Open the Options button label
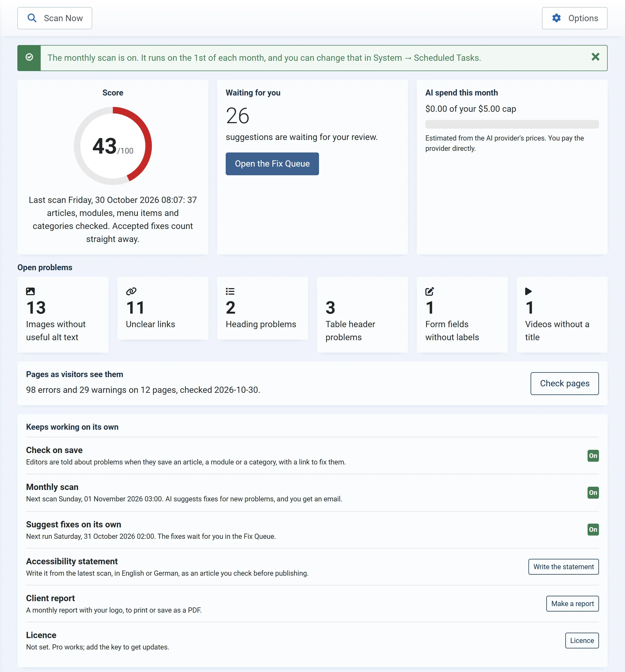Image resolution: width=625 pixels, height=672 pixels. coord(583,18)
